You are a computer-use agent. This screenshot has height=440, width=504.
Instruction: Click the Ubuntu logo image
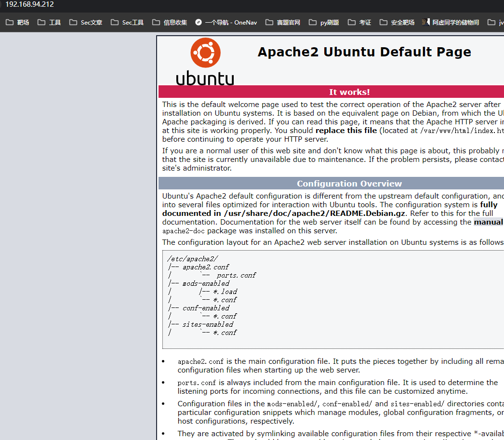pyautogui.click(x=205, y=62)
